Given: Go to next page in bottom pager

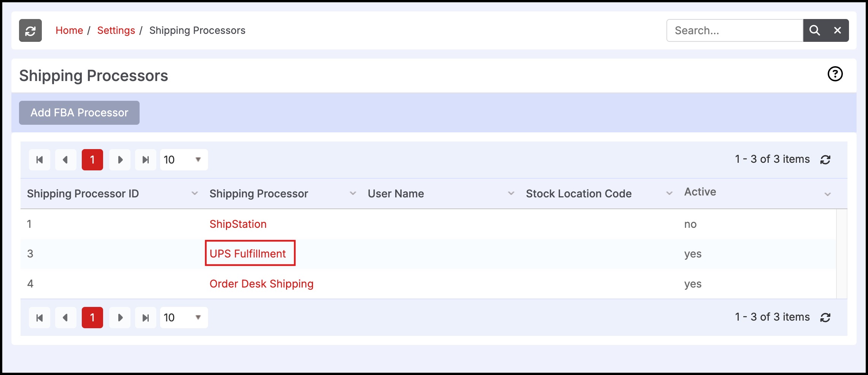Looking at the screenshot, I should click(x=120, y=318).
